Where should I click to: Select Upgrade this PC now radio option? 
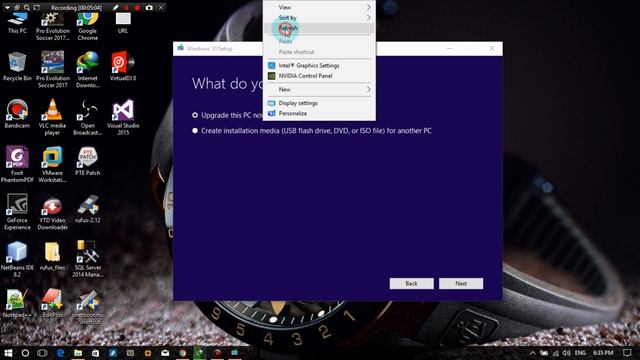point(195,116)
